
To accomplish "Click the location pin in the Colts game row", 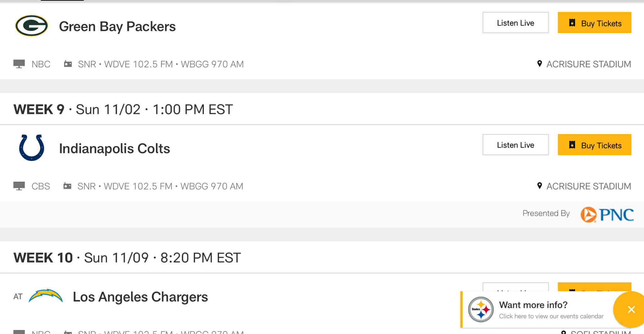I will click(x=540, y=186).
